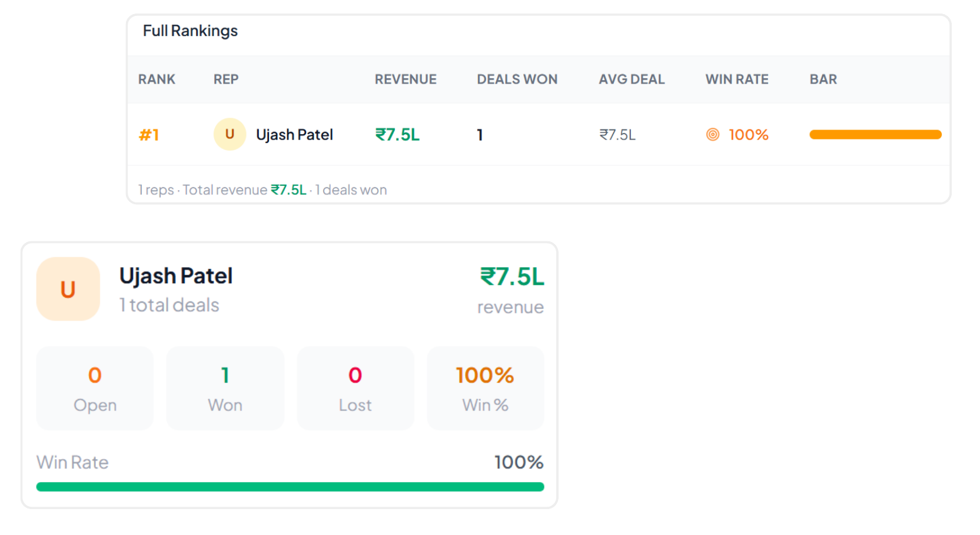Viewport: 980px width, 535px height.
Task: Click the REP column header
Action: tap(226, 79)
